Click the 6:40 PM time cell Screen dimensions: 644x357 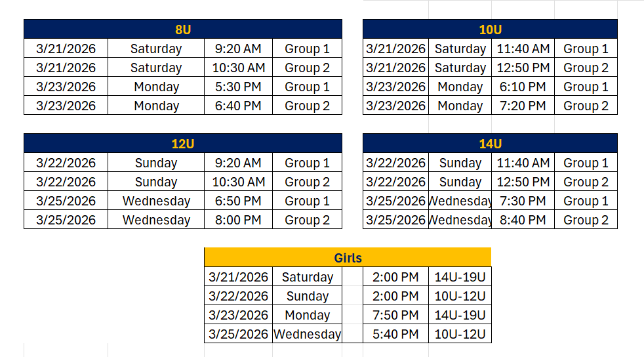238,106
